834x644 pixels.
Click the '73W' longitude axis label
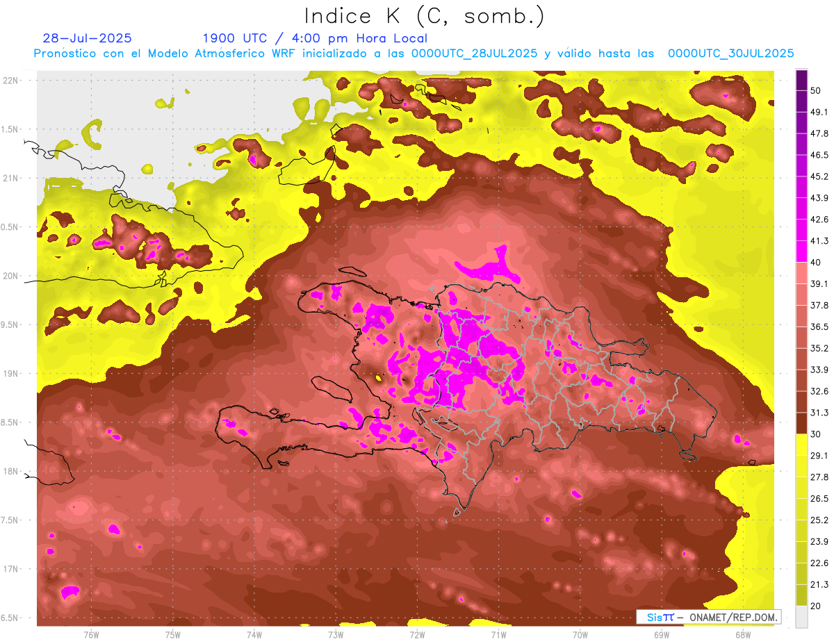[x=336, y=635]
